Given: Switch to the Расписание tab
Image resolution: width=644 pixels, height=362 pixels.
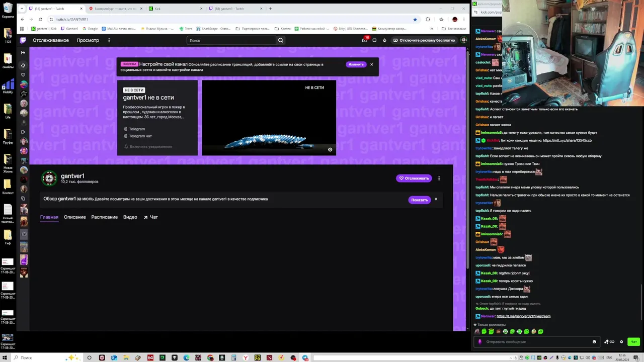Looking at the screenshot, I should [x=104, y=217].
